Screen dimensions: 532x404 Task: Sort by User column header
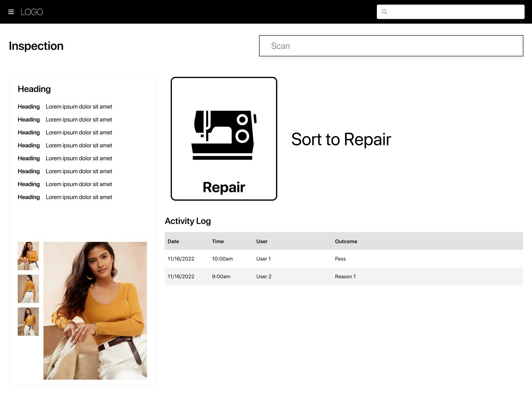point(262,242)
